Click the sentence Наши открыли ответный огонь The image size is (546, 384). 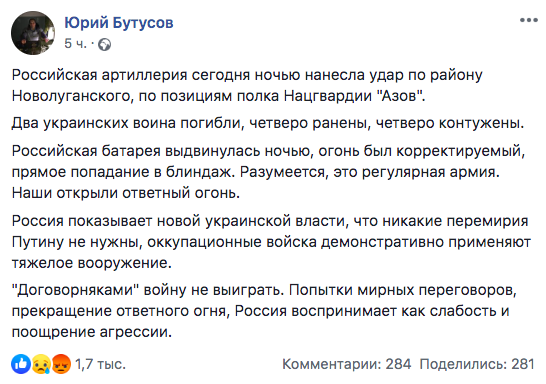pos(126,193)
